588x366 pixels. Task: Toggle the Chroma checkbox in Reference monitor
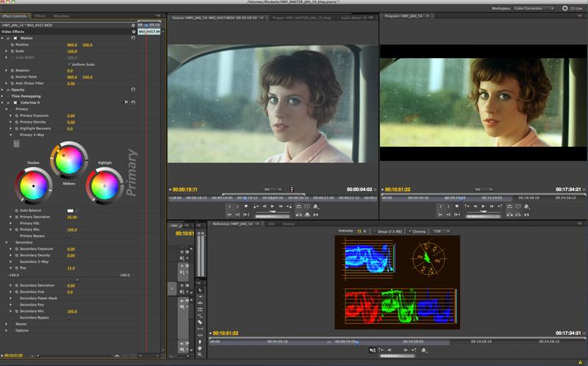(410, 231)
